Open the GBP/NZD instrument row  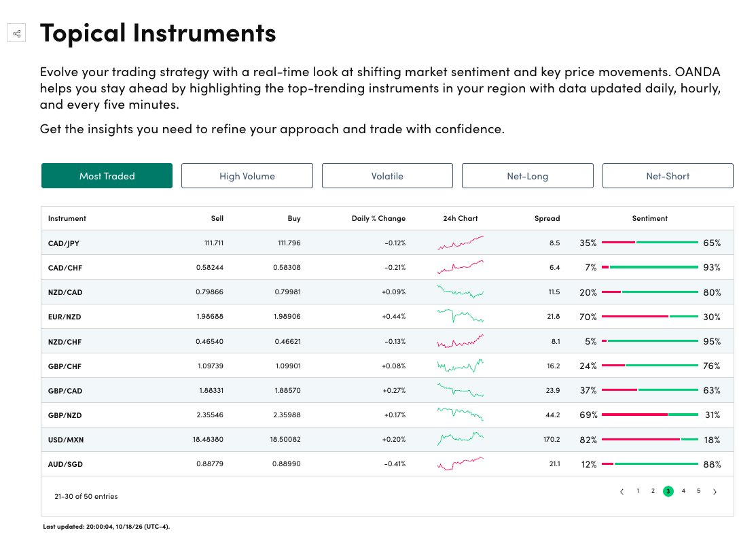coord(387,415)
